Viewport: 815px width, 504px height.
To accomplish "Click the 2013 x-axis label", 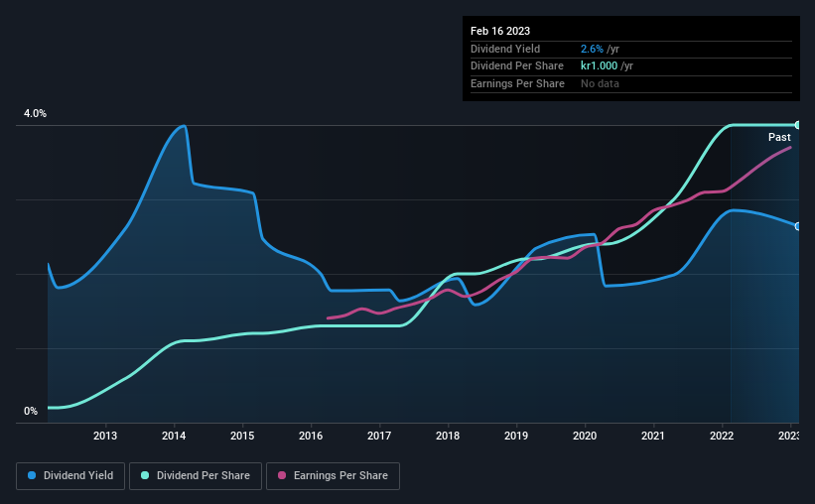I will pyautogui.click(x=105, y=436).
